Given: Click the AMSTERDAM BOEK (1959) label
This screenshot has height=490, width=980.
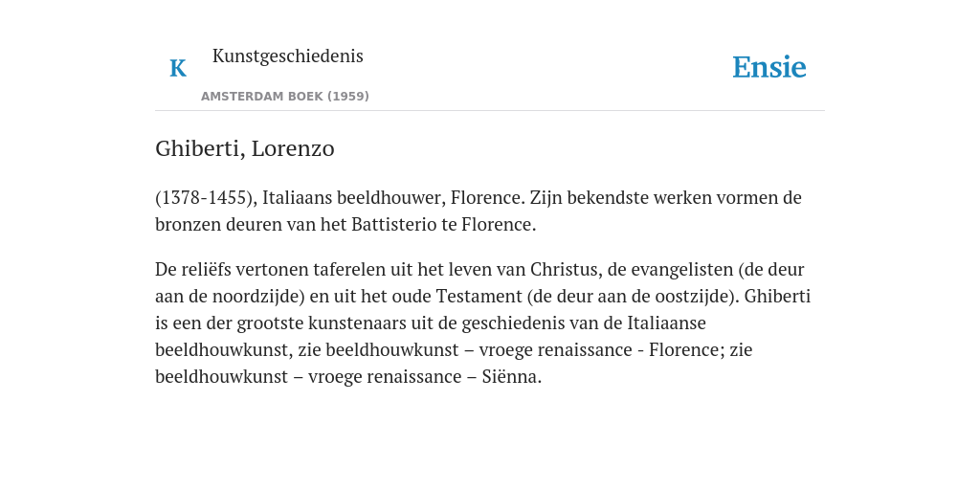Looking at the screenshot, I should click(x=285, y=97).
